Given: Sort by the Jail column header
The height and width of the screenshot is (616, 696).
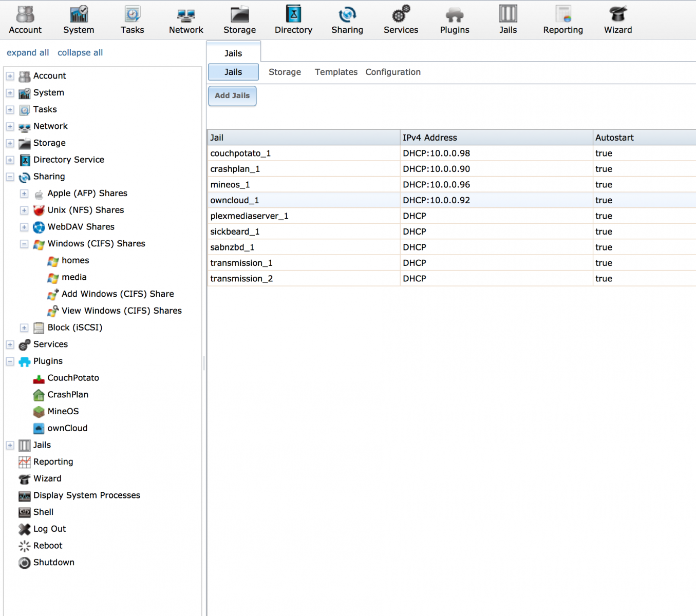Looking at the screenshot, I should [x=304, y=138].
